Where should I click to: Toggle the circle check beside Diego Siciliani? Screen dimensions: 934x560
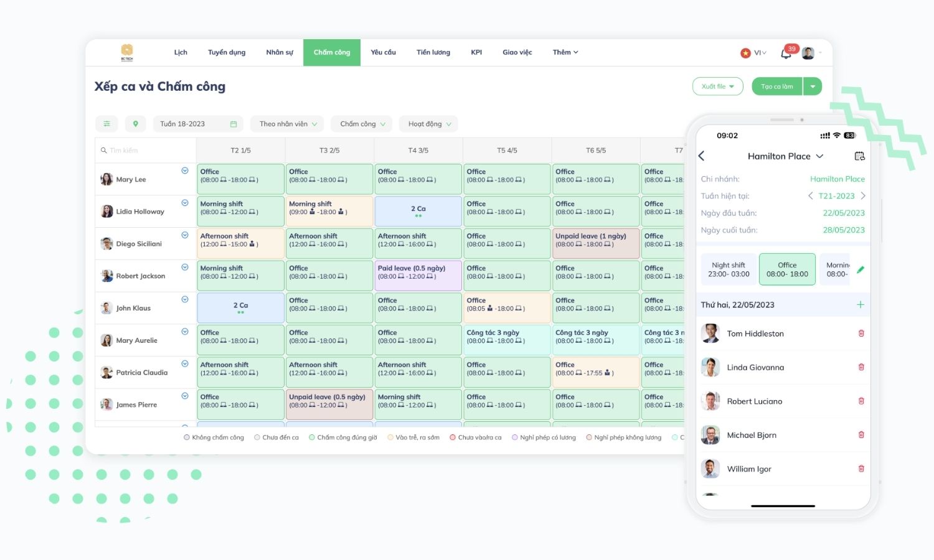point(185,235)
